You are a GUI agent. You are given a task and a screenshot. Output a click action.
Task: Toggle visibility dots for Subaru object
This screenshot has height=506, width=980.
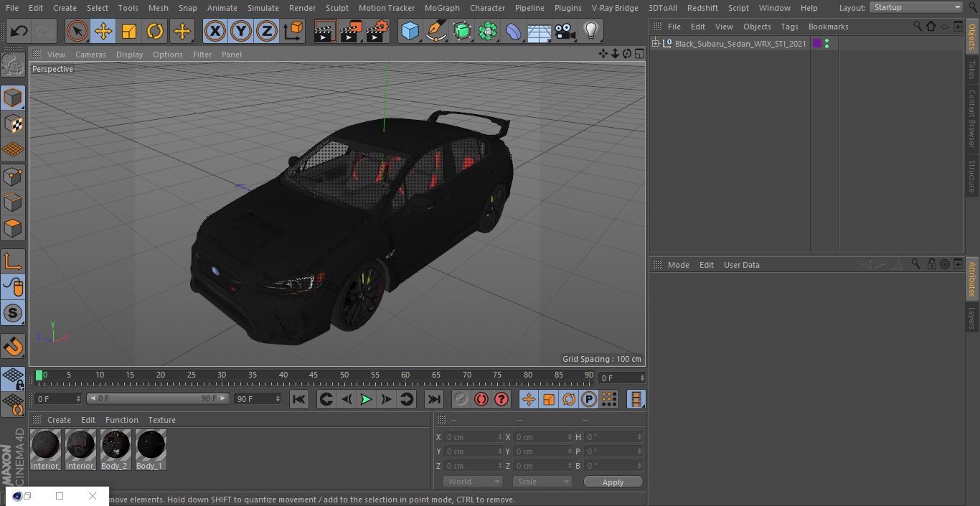[x=827, y=44]
